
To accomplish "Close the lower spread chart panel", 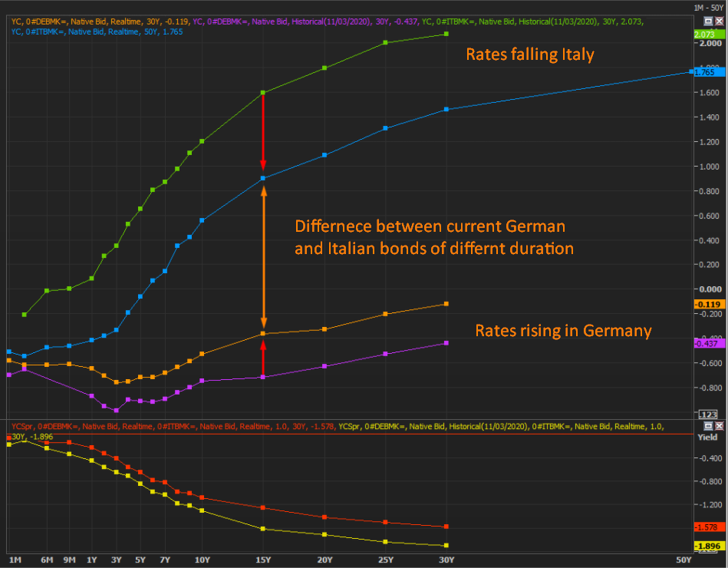I will click(720, 425).
